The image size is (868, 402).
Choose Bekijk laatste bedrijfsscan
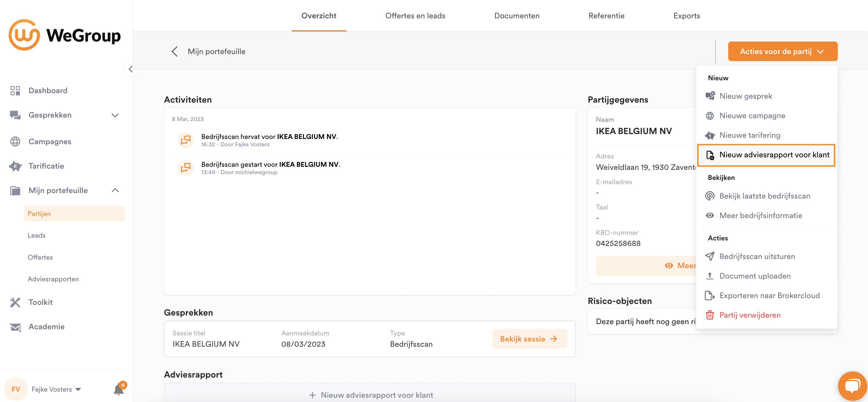pos(766,196)
